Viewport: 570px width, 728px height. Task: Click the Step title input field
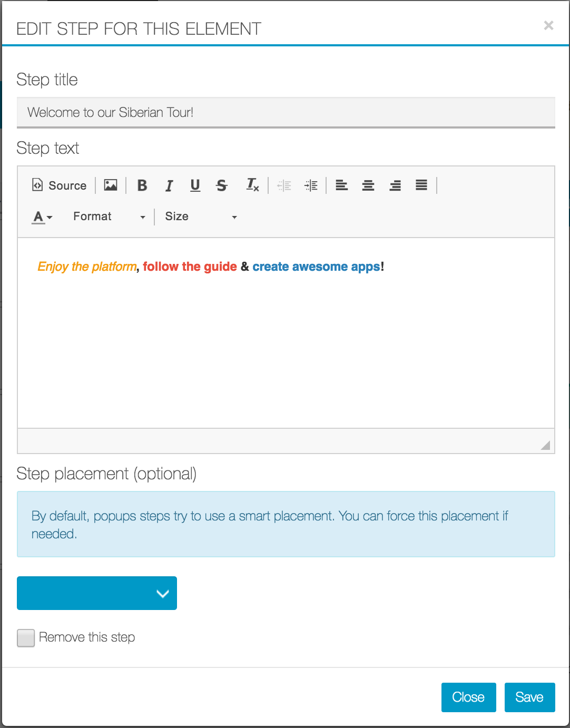point(286,112)
